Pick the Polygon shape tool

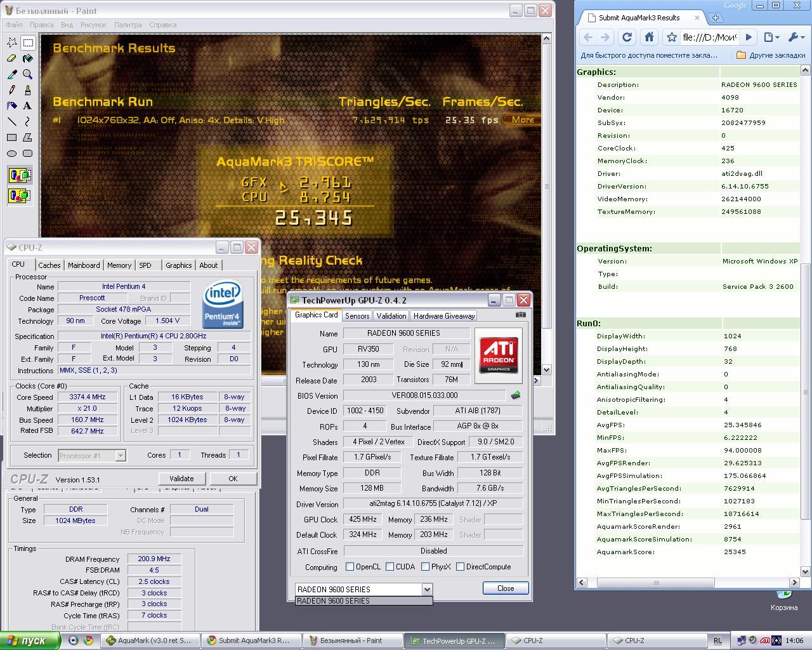(x=28, y=137)
